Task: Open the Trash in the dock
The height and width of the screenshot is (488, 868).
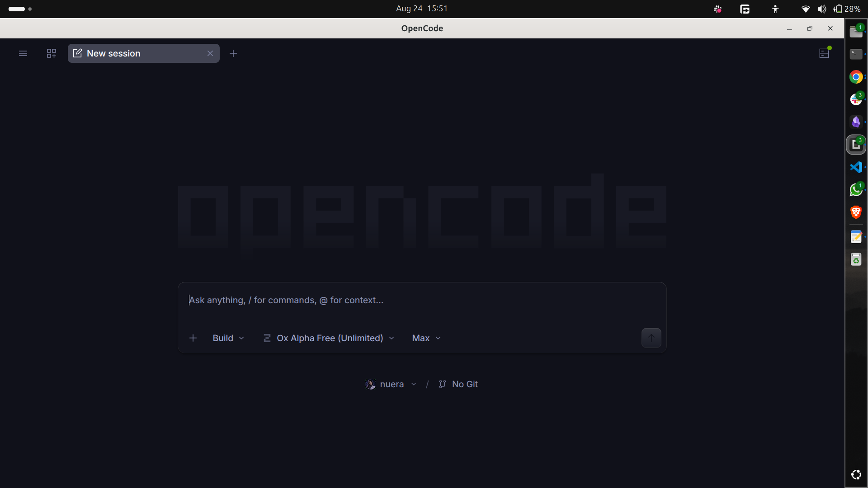Action: (x=856, y=259)
